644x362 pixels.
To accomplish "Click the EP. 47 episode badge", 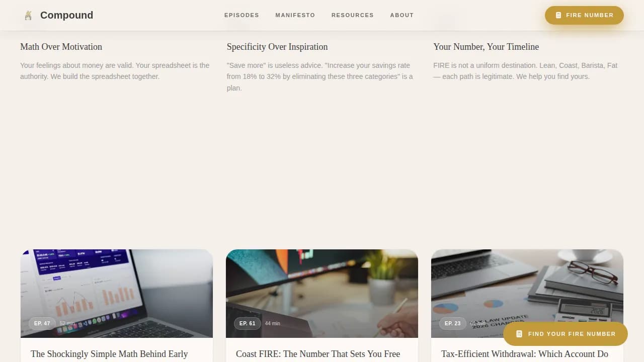I will [x=42, y=323].
